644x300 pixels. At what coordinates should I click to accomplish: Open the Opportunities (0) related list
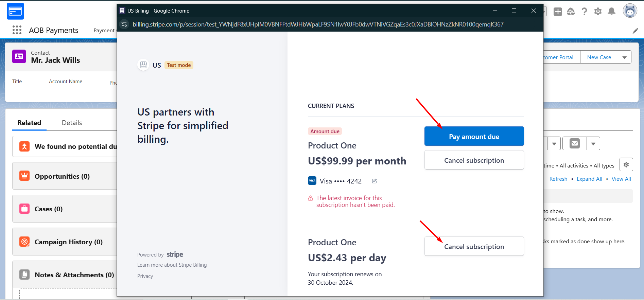point(62,176)
